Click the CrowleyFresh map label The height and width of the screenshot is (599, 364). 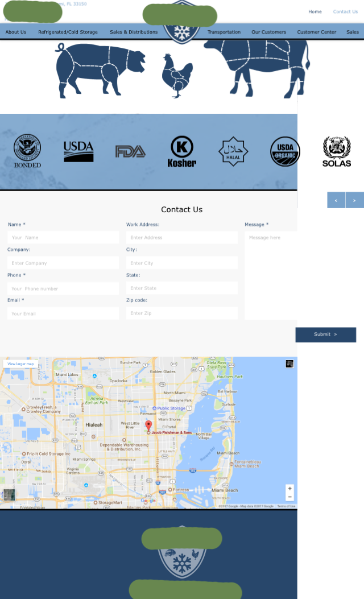43,409
